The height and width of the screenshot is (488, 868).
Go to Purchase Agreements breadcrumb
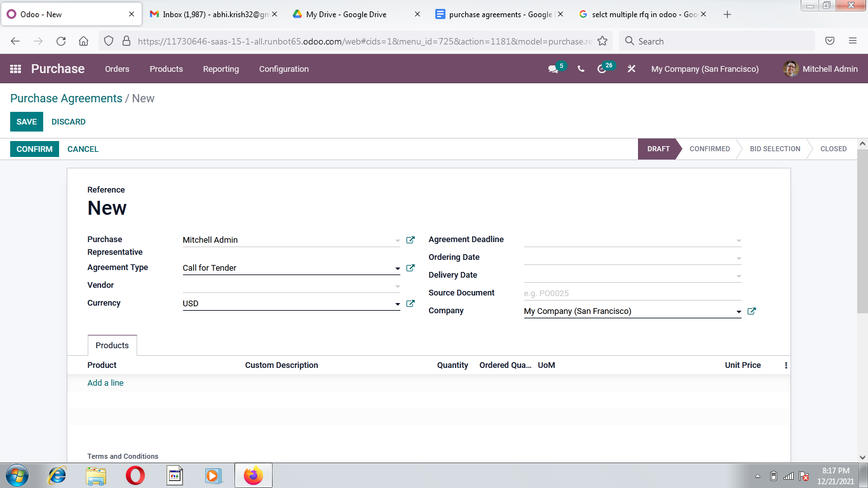click(x=66, y=98)
